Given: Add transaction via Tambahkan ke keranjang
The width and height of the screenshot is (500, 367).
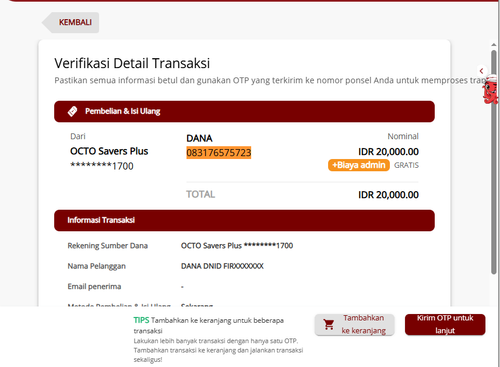Looking at the screenshot, I should tap(354, 324).
